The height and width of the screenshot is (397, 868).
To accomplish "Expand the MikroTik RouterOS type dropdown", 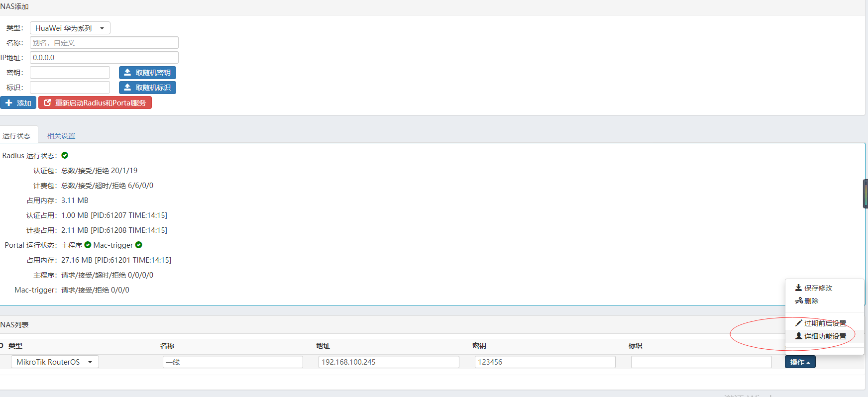I will tap(55, 362).
